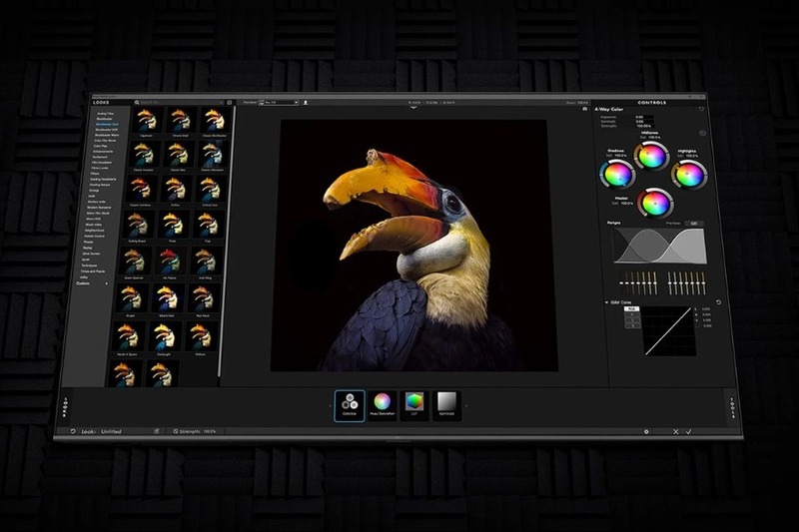Screen dimensions: 799x532
Task: Select the Colorista tool in the tool chain
Action: click(350, 404)
